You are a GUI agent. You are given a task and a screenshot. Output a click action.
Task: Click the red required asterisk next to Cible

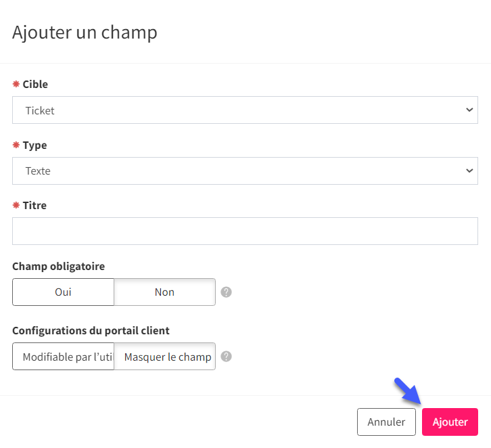click(16, 84)
